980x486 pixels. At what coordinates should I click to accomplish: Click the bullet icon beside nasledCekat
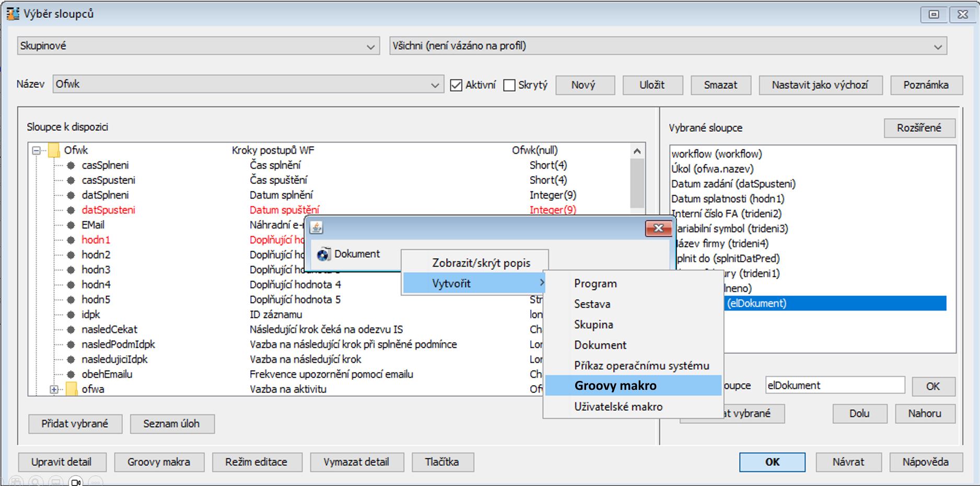click(71, 330)
